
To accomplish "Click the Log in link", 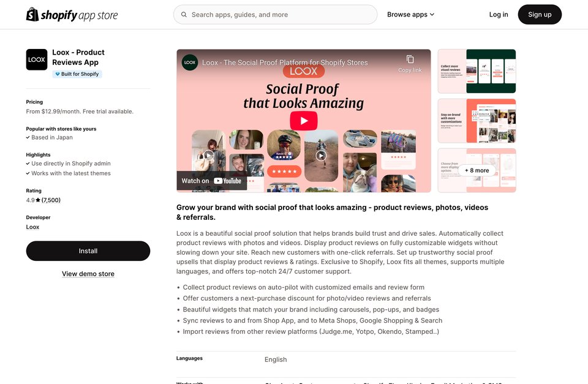I will coord(499,15).
